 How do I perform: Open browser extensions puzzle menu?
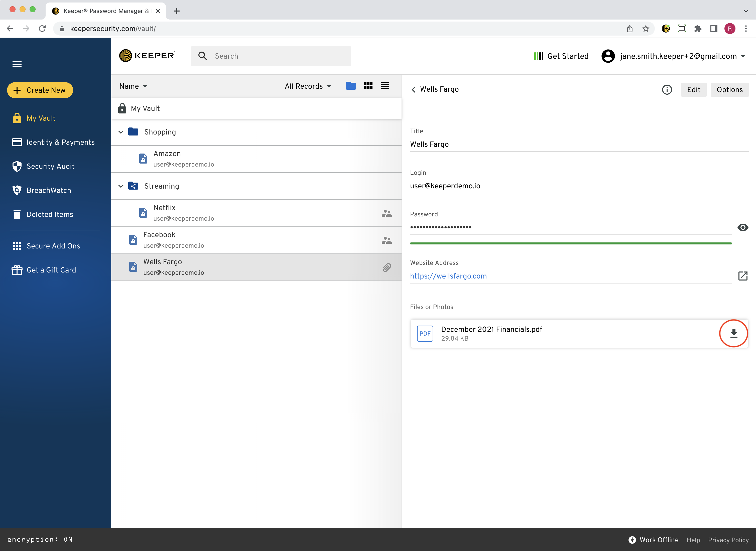(x=698, y=29)
